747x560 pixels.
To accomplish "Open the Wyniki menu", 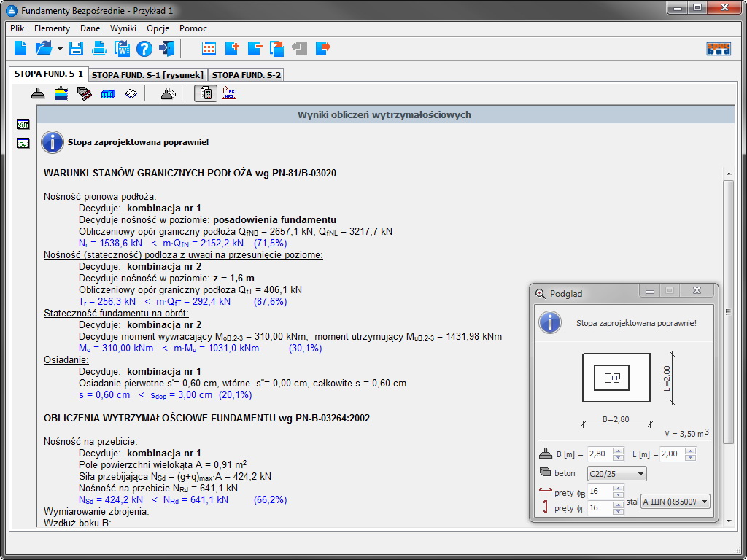I will [x=123, y=28].
